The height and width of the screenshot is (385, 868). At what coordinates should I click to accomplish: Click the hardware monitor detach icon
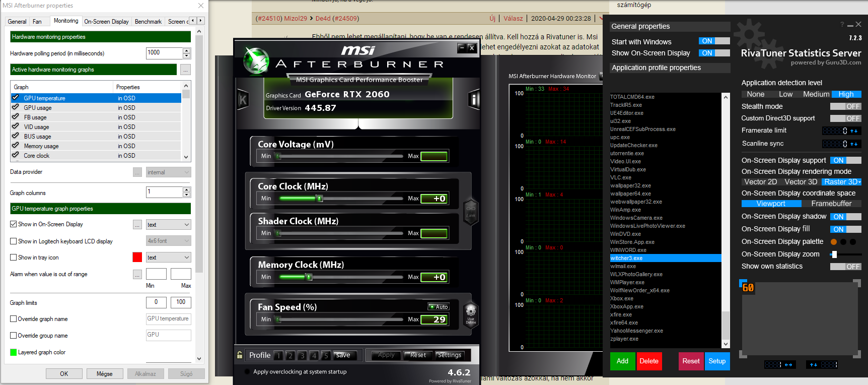(600, 77)
